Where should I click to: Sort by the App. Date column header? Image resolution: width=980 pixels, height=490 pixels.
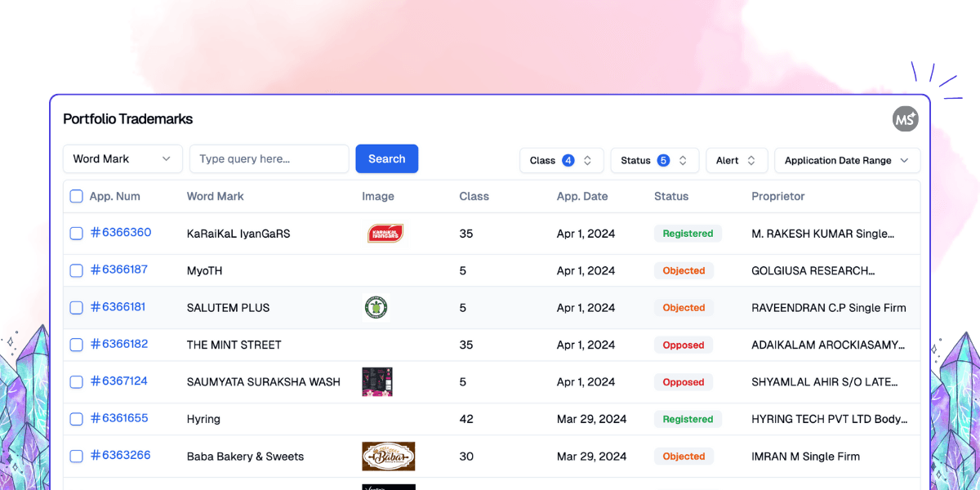(581, 196)
